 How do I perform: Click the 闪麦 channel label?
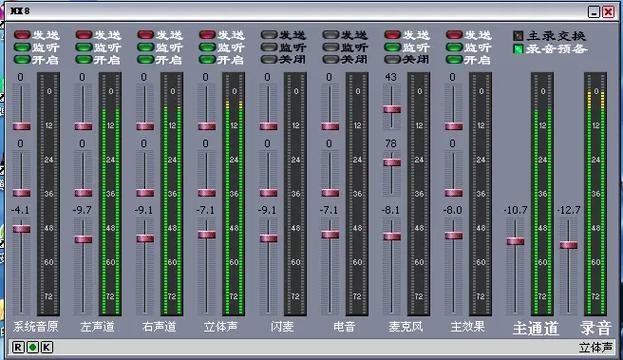click(282, 327)
